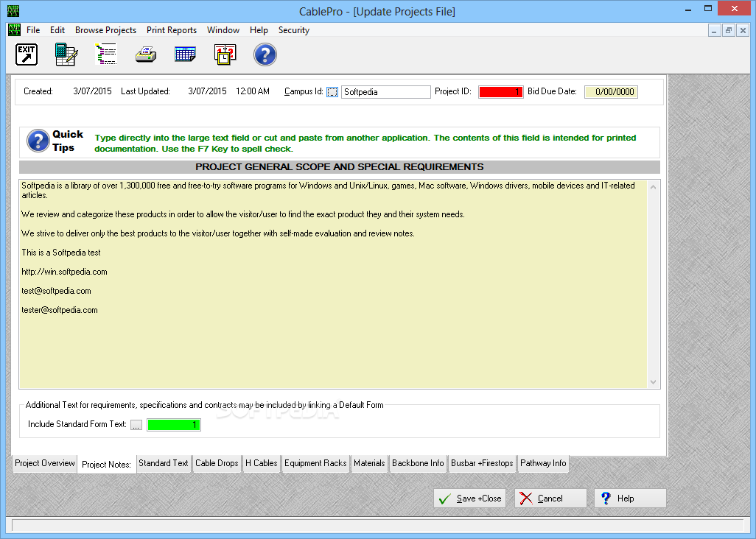Screen dimensions: 756x539
Task: Click the notes scrollbar up arrow
Action: (x=654, y=187)
